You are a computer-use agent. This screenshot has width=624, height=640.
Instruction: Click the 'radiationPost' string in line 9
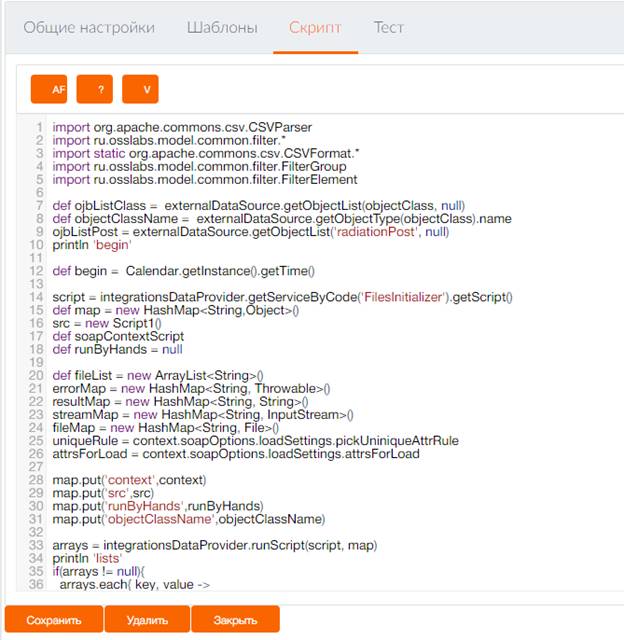click(x=375, y=232)
